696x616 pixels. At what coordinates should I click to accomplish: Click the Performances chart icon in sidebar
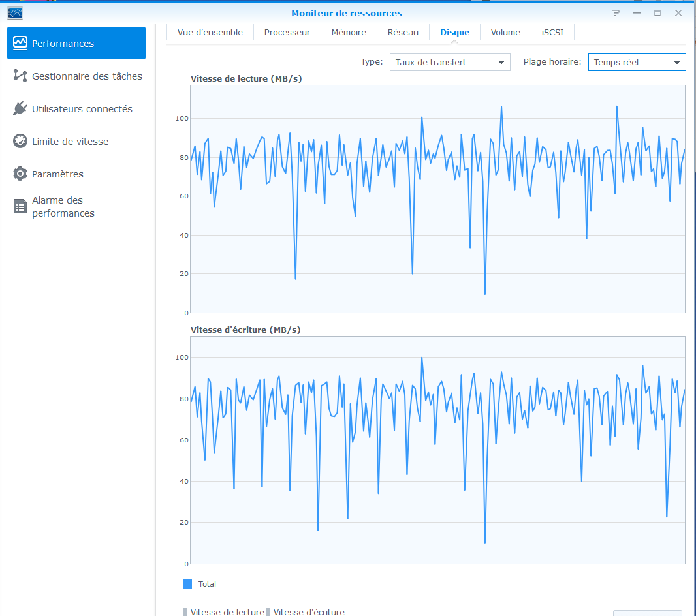(20, 44)
